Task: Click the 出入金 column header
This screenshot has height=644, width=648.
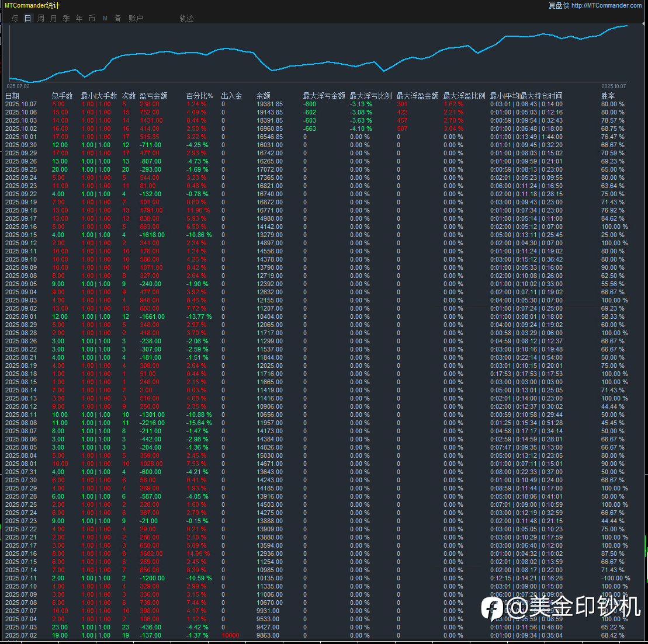Action: point(231,96)
